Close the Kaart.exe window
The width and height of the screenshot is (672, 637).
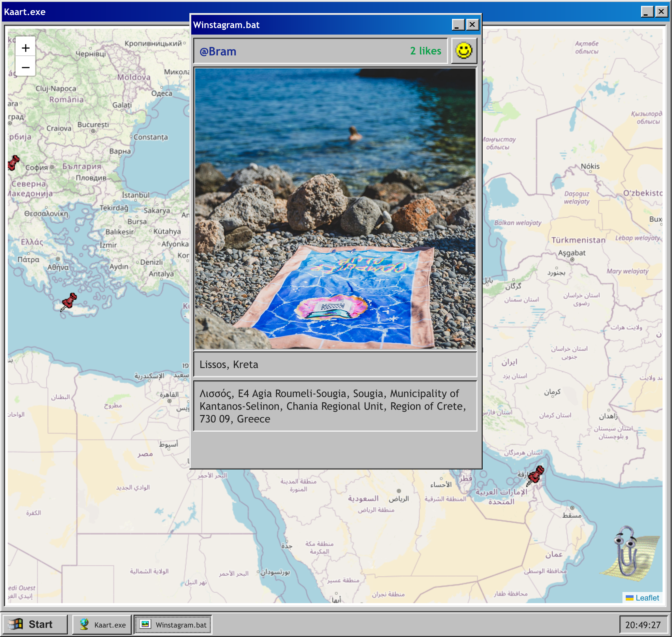661,12
